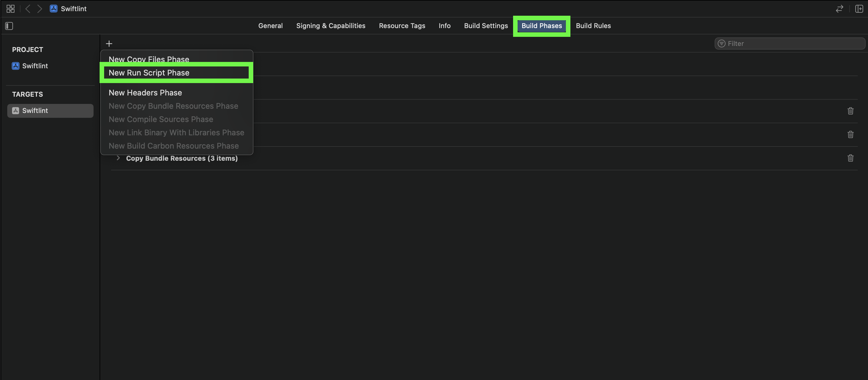This screenshot has height=380, width=868.
Task: Switch to the Build Settings tab
Action: pos(486,26)
